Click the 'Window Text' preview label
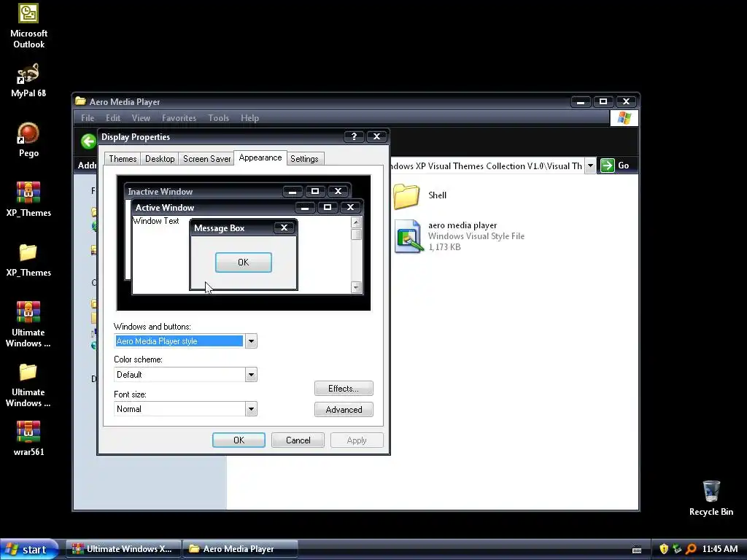 (x=156, y=221)
